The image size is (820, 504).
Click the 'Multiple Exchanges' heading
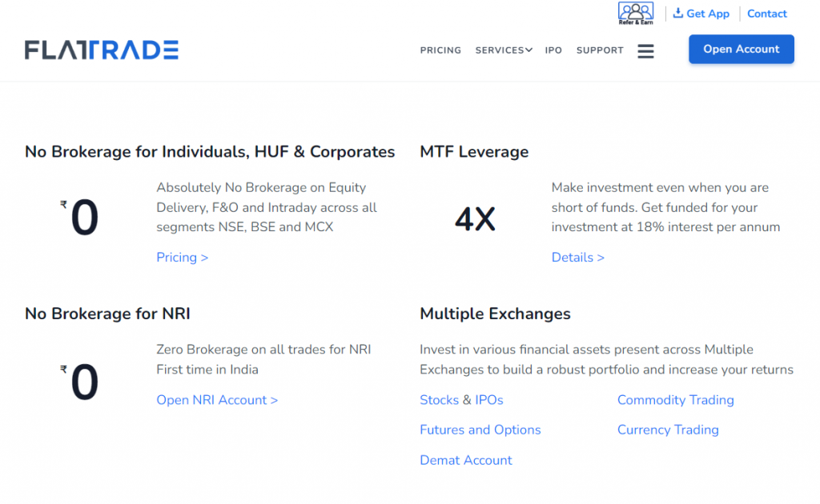coord(495,314)
